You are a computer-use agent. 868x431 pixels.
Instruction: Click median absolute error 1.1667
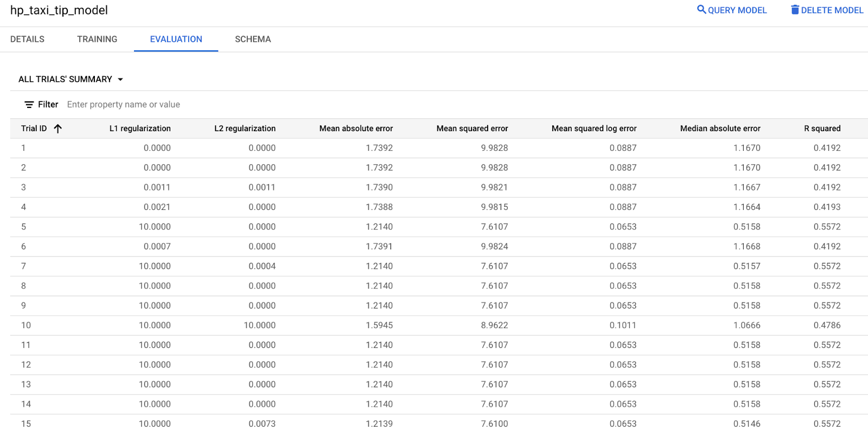747,188
